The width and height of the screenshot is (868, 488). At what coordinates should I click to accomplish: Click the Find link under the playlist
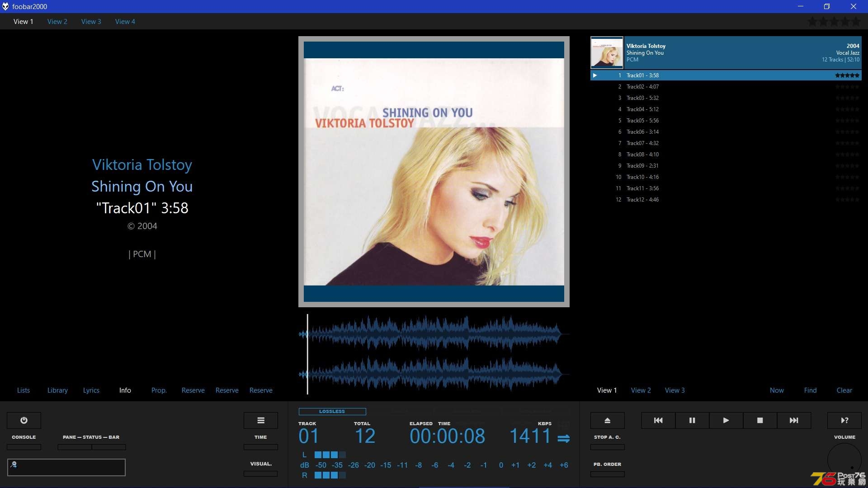811,390
